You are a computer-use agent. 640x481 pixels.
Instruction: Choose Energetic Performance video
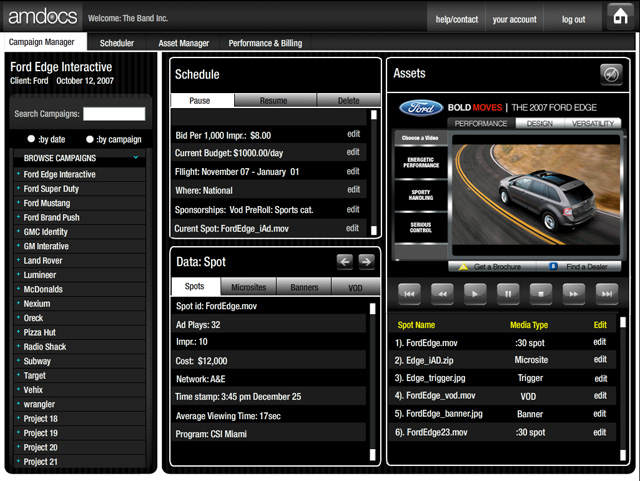click(421, 163)
